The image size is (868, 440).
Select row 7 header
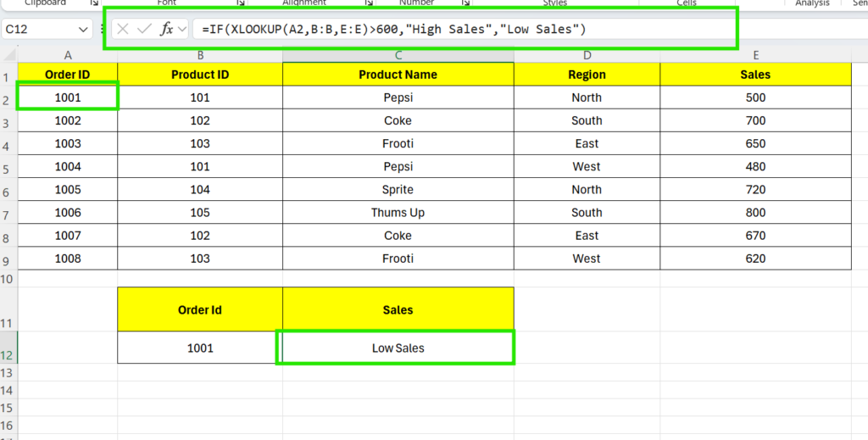click(x=8, y=213)
